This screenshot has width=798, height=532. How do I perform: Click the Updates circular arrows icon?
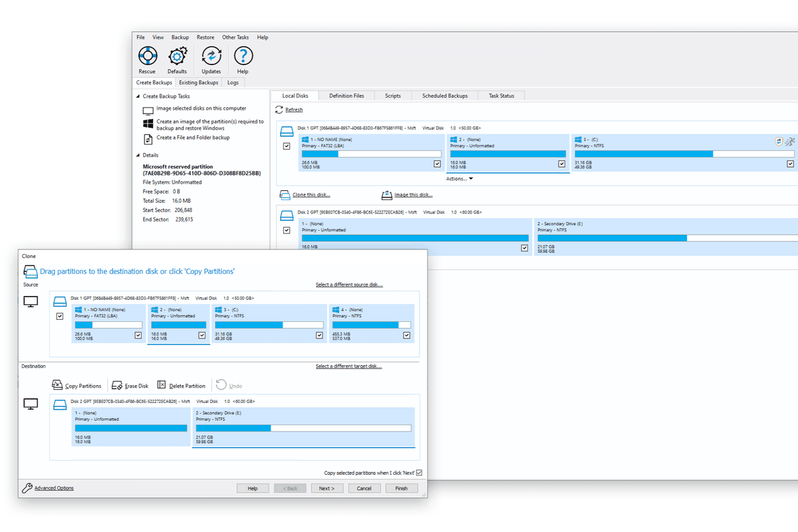point(211,56)
